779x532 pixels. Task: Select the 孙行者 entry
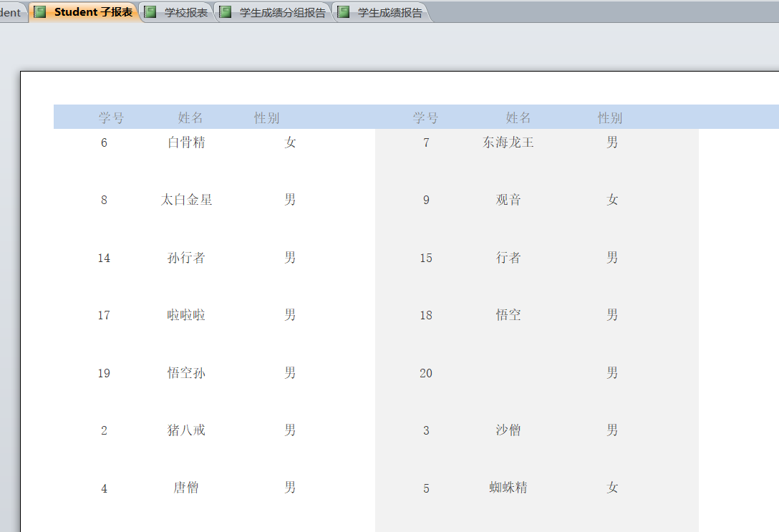coord(186,258)
